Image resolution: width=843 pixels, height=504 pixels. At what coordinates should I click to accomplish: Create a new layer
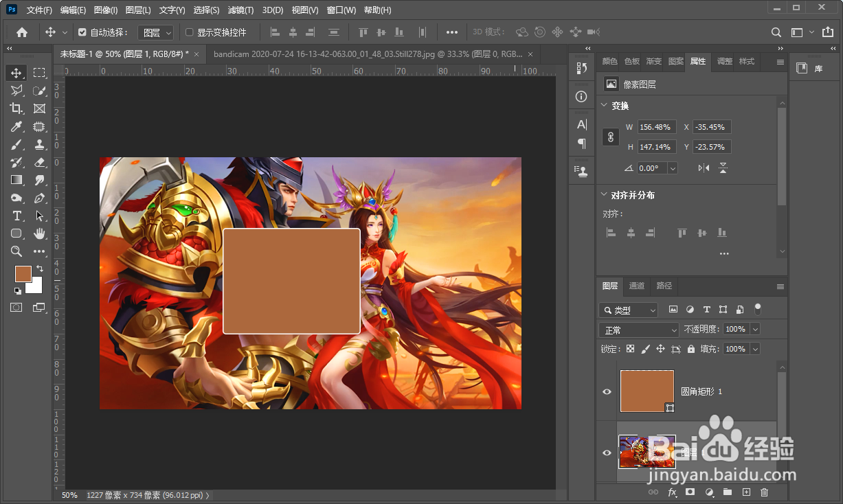point(746,492)
